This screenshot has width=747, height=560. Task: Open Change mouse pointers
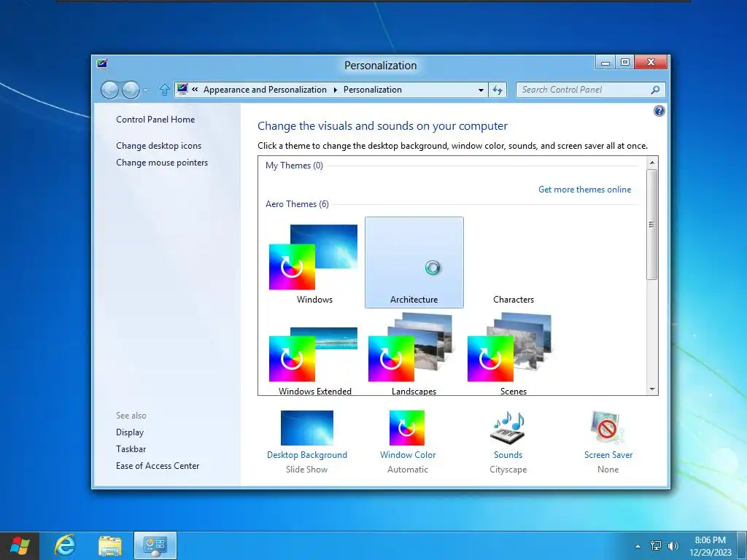162,163
